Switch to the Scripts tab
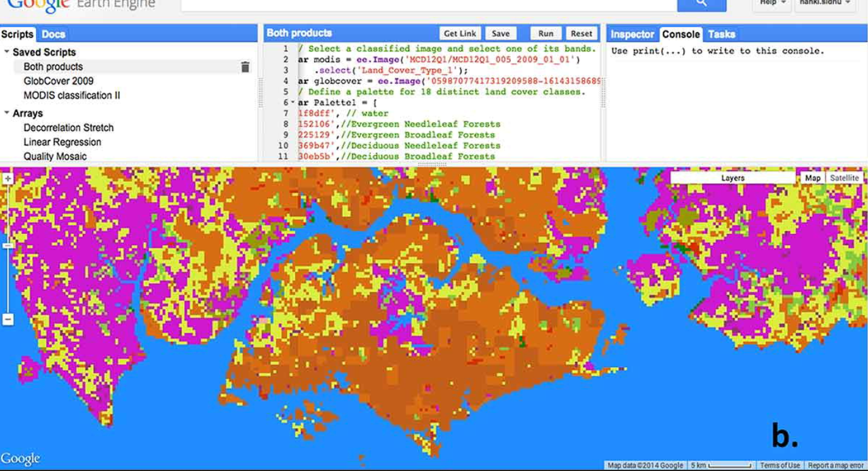The image size is (868, 471). point(18,34)
